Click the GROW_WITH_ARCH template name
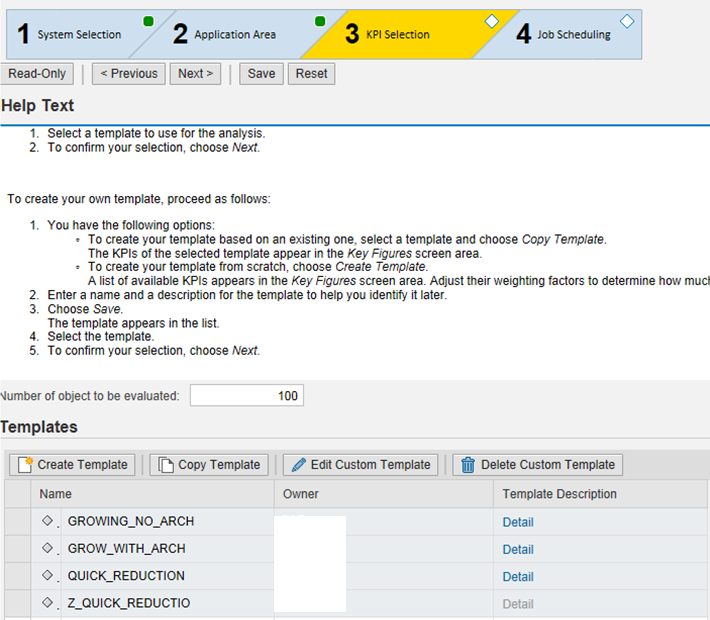This screenshot has height=620, width=710. 126,548
